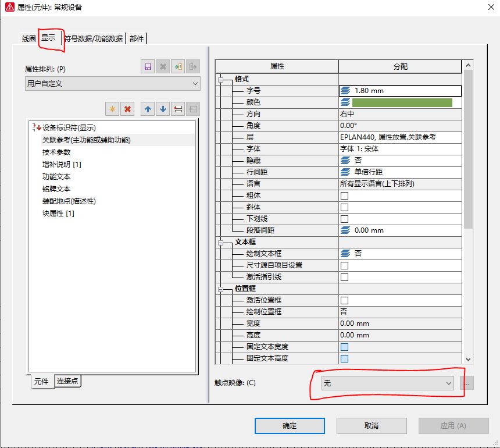Click the import property arrangement icon

178,67
